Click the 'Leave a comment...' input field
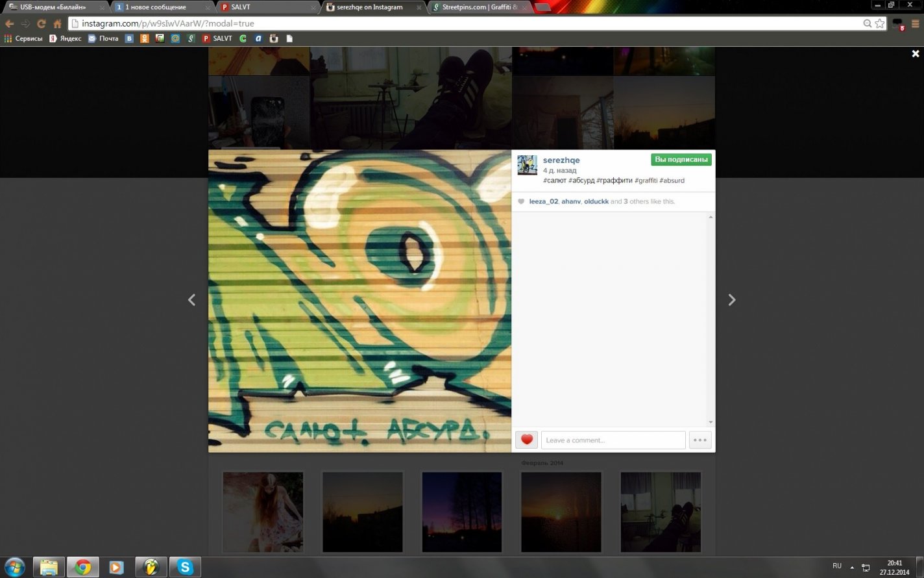924x578 pixels. click(613, 440)
